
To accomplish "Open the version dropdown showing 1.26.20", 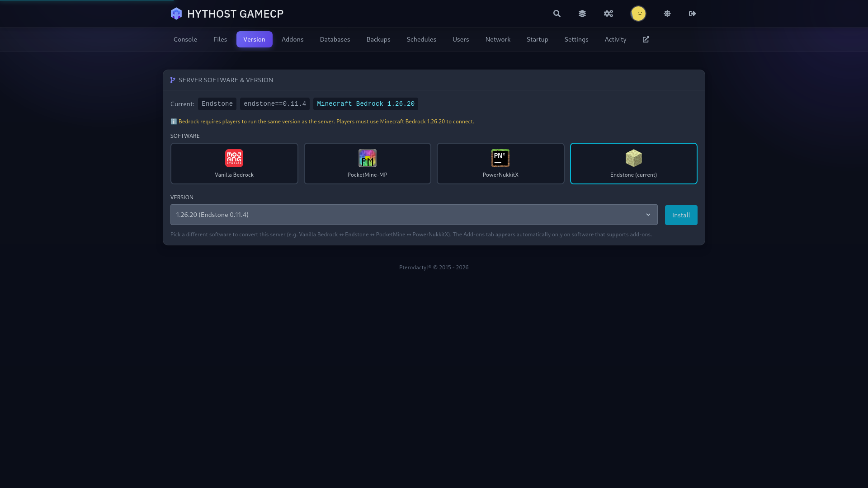I will click(x=414, y=215).
